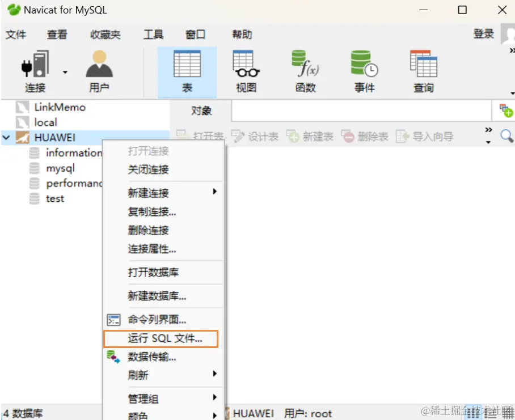The height and width of the screenshot is (420, 515).
Task: Click the 新建表 button
Action: pos(310,136)
